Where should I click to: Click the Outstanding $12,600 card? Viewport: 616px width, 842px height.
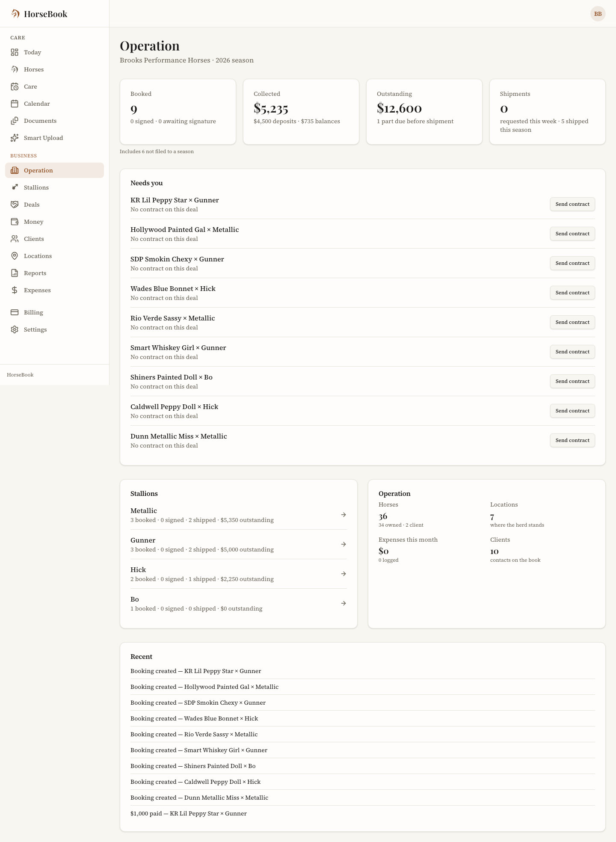424,112
